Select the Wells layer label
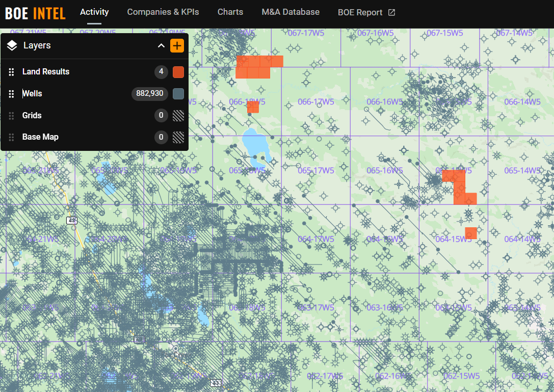 coord(32,94)
